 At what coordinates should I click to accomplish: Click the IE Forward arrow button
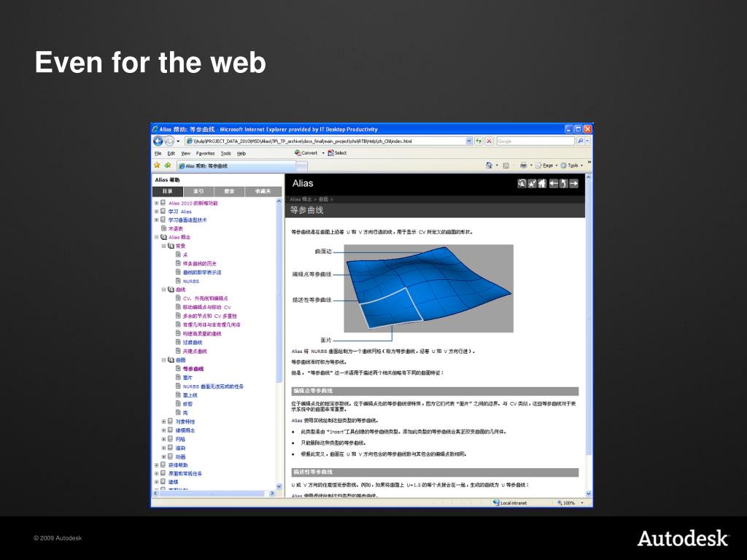click(x=169, y=141)
